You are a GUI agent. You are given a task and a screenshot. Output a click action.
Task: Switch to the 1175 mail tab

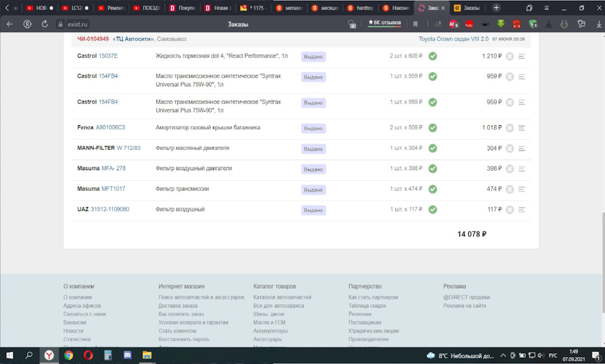click(254, 8)
